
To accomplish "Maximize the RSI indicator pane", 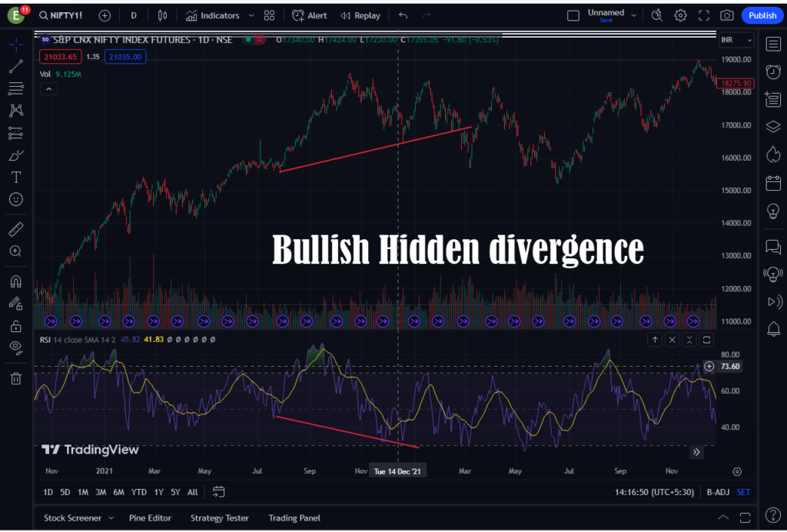I will click(707, 340).
